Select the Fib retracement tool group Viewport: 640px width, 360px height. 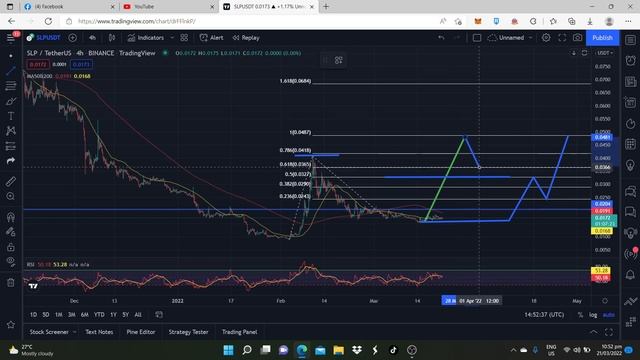(x=11, y=86)
